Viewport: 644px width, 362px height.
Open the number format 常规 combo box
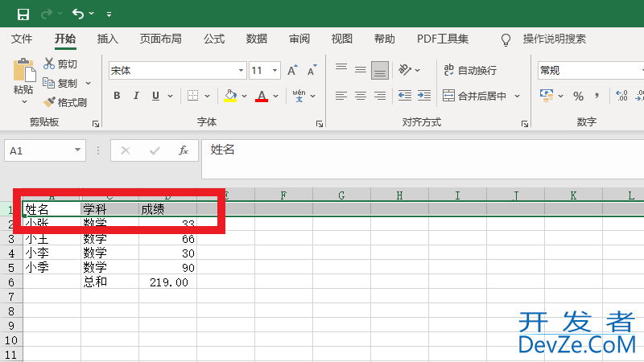[x=591, y=71]
